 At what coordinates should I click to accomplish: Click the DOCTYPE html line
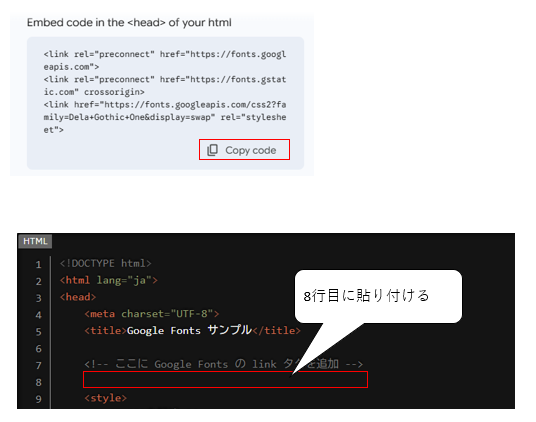[x=105, y=263]
